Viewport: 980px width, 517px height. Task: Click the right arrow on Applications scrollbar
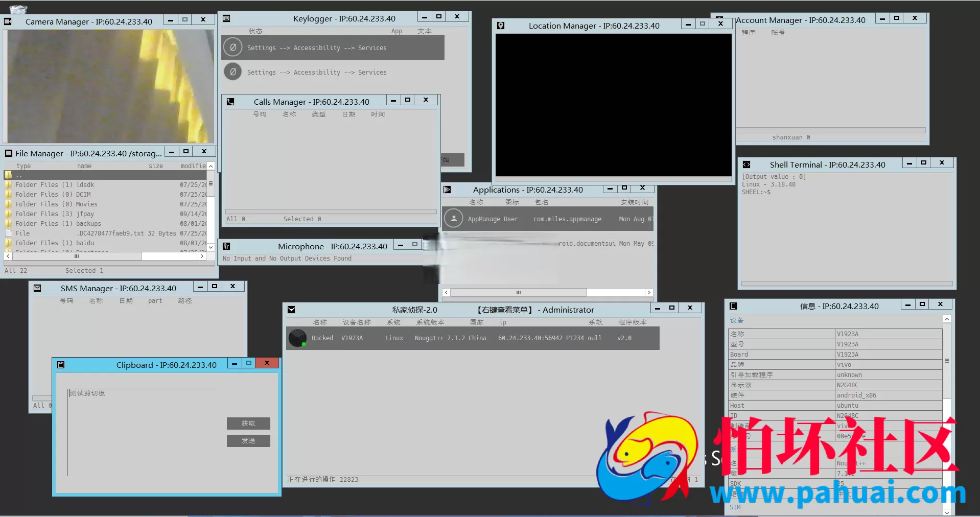(x=649, y=293)
